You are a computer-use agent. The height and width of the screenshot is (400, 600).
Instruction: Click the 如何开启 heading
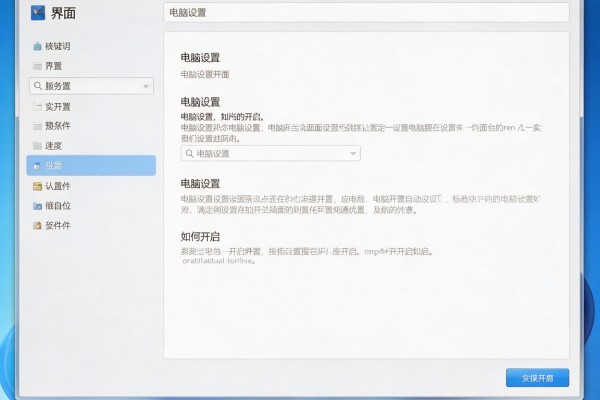coord(200,237)
